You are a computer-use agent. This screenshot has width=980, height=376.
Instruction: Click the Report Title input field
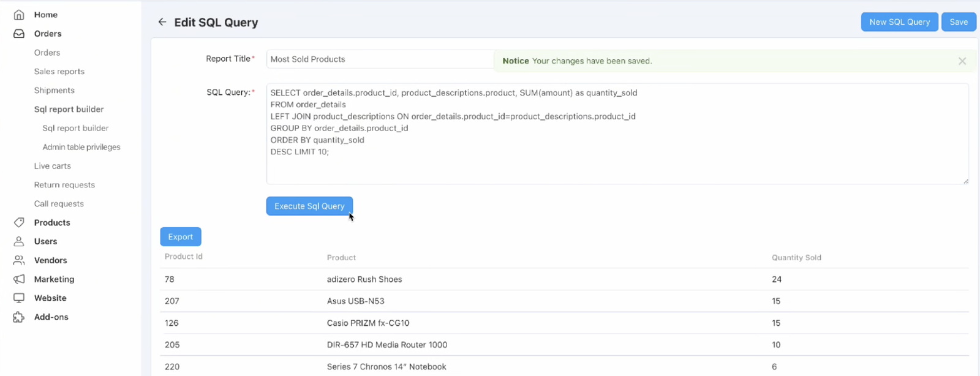(380, 59)
